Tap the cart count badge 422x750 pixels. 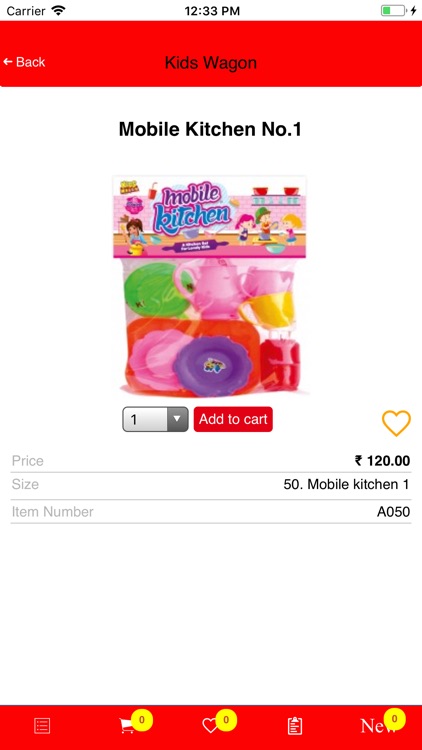[x=142, y=719]
